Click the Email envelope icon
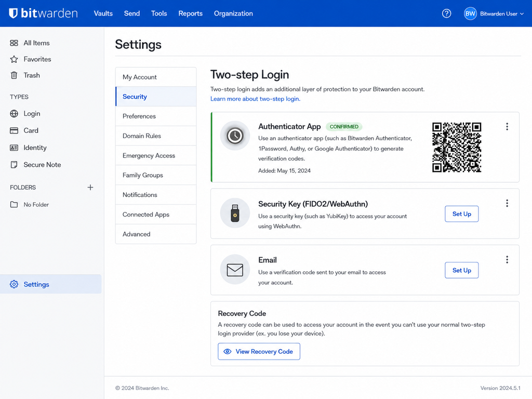 (235, 270)
